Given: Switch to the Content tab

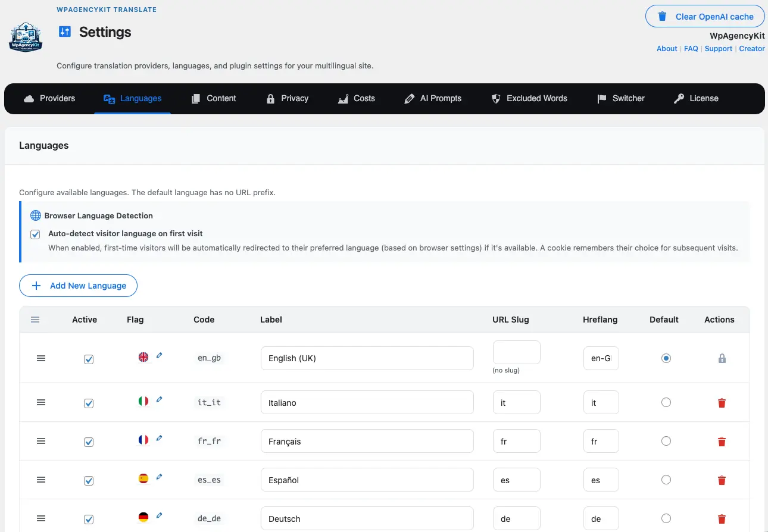Looking at the screenshot, I should coord(214,99).
